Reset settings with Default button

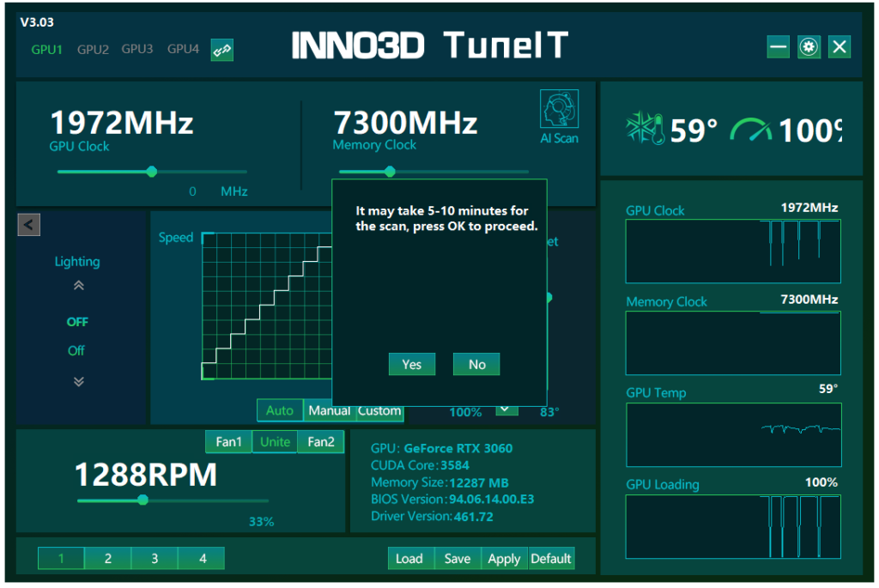click(x=551, y=558)
